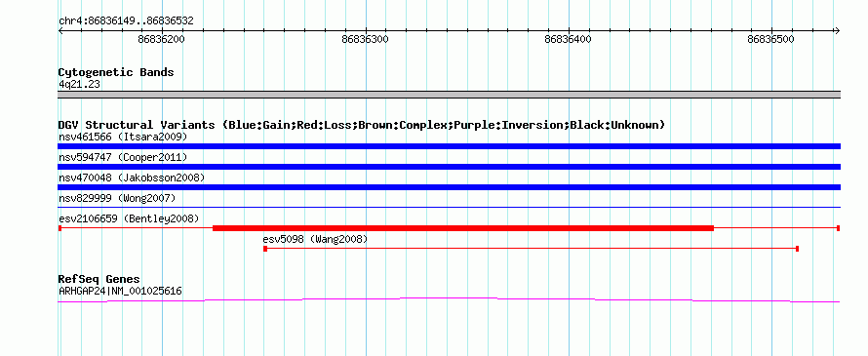Click the magenta ARHGAP24 gene line
The width and height of the screenshot is (868, 356).
(449, 299)
